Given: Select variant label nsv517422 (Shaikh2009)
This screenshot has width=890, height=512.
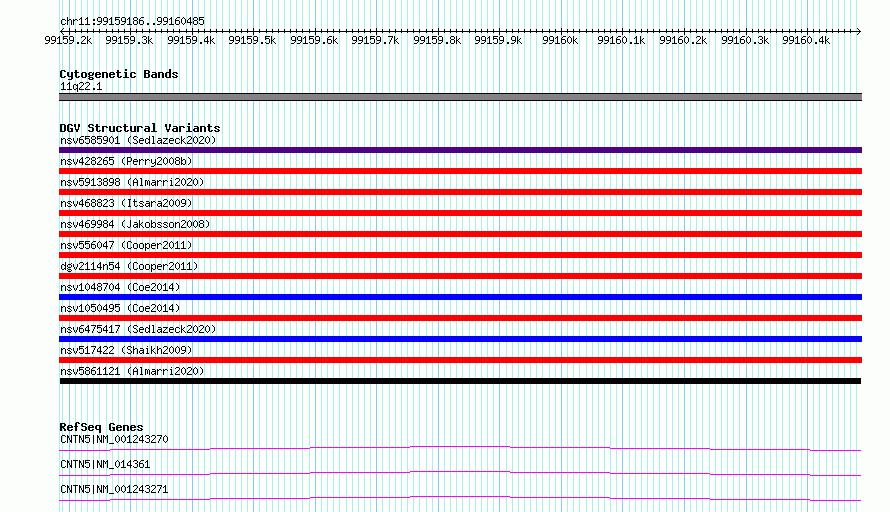Looking at the screenshot, I should click(126, 350).
